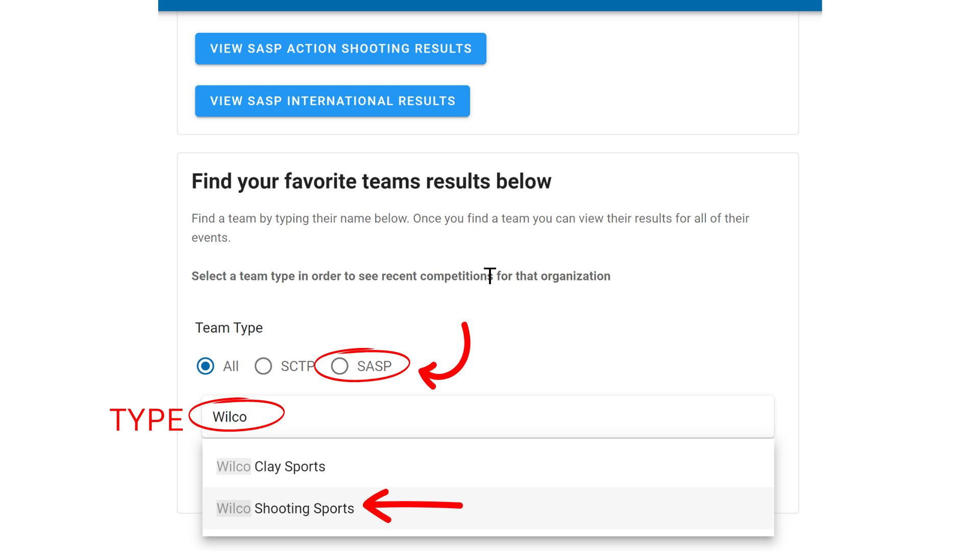
Task: Choose Wilco Clay Sports suggestion
Action: [x=488, y=466]
